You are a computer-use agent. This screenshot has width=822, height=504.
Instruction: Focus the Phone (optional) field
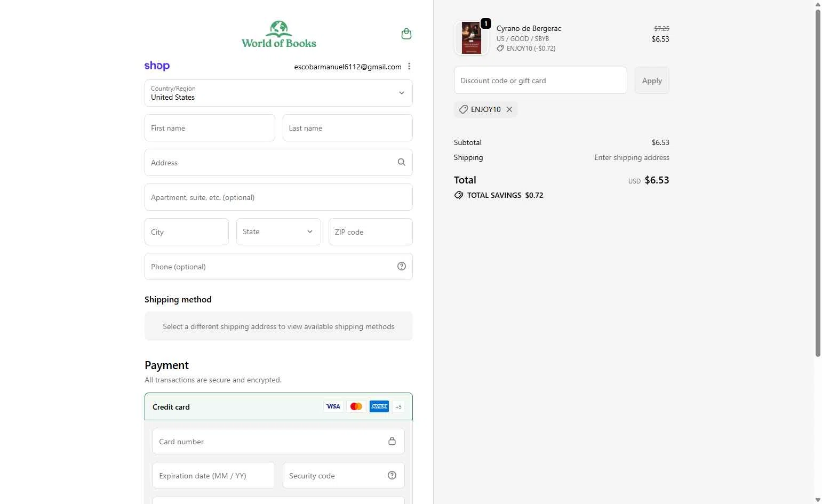click(278, 266)
